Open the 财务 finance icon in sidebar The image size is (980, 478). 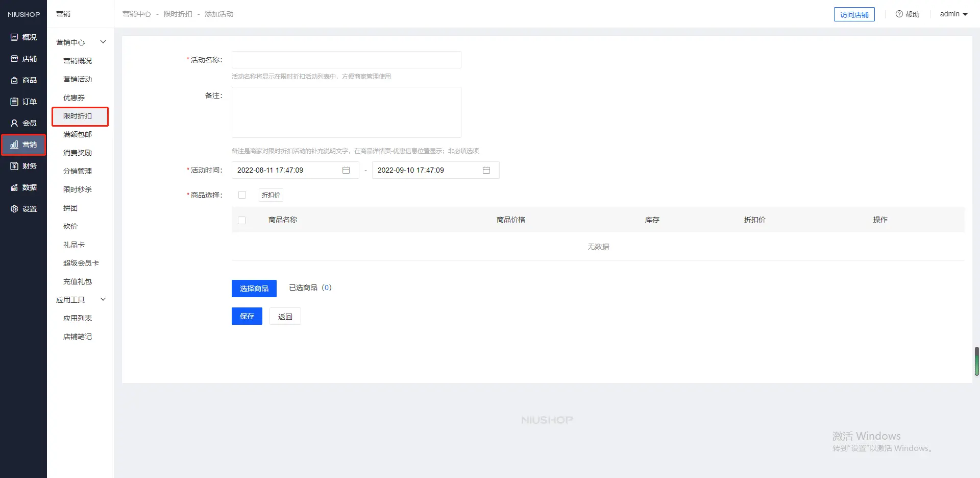click(14, 166)
